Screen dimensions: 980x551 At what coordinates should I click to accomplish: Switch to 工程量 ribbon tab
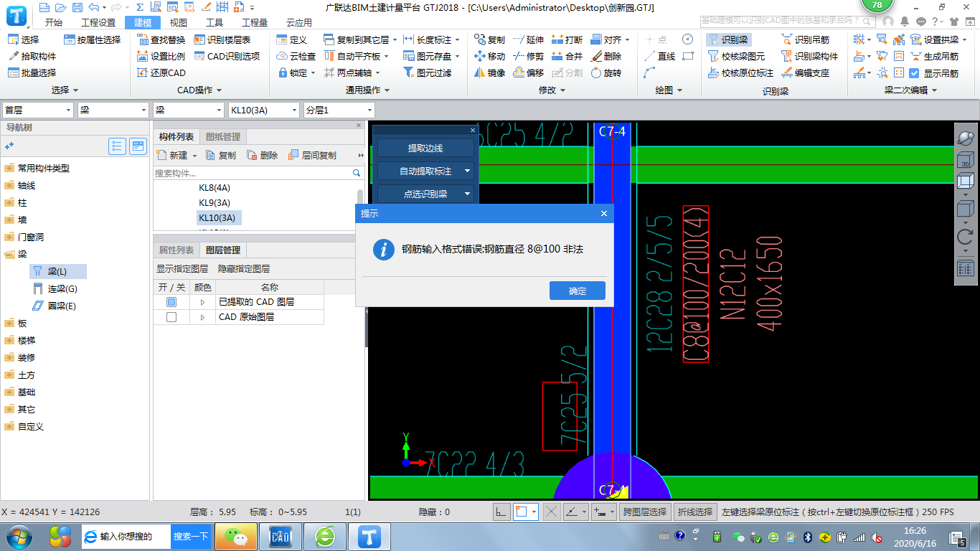point(255,22)
